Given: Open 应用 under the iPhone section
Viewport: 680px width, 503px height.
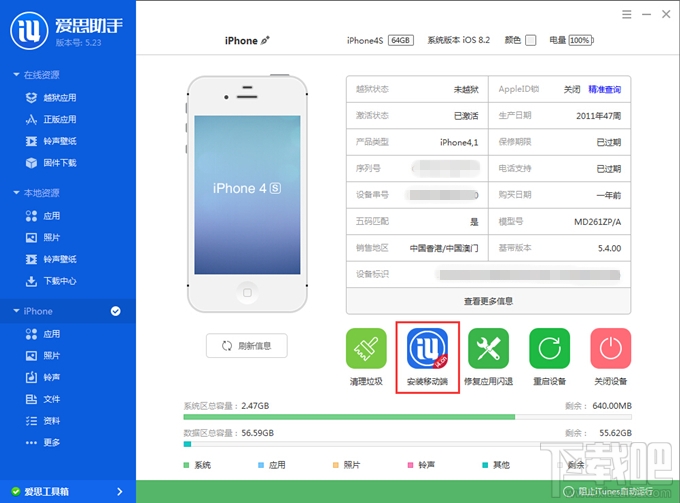Looking at the screenshot, I should click(x=43, y=334).
